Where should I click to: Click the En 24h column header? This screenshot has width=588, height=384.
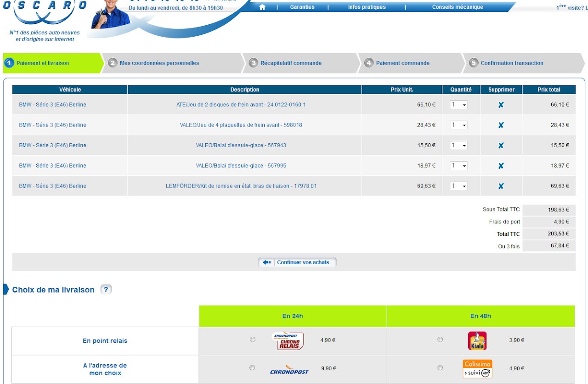[x=293, y=316]
